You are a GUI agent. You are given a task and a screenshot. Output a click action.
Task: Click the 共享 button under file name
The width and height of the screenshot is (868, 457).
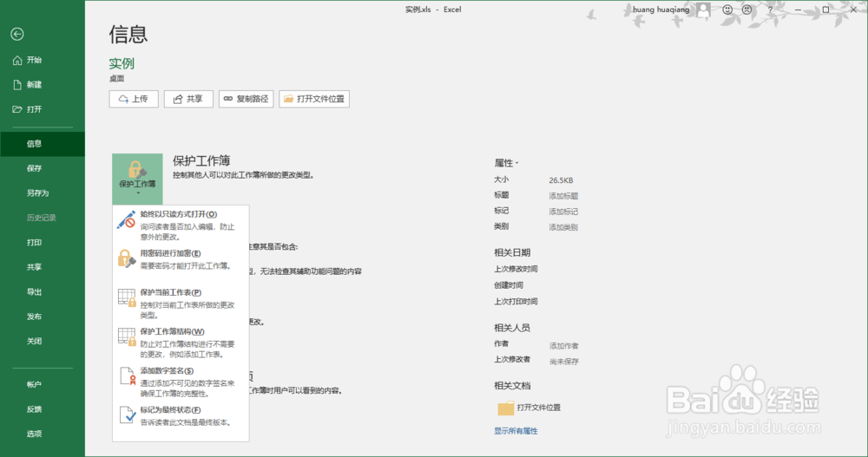click(188, 99)
